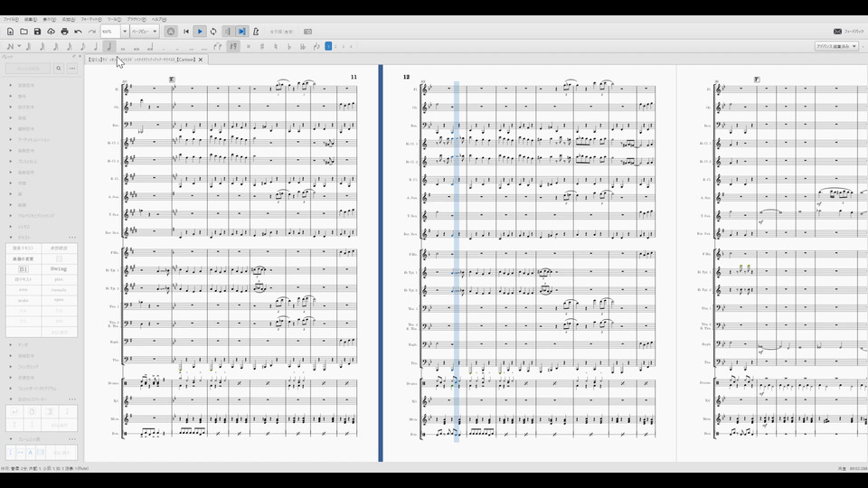
Task: Open the フォーマット menu
Action: (91, 19)
